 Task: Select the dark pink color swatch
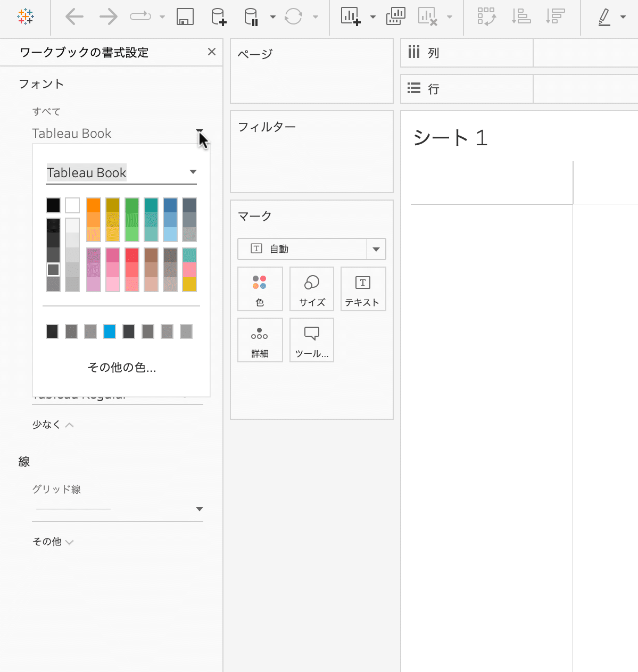pos(113,255)
